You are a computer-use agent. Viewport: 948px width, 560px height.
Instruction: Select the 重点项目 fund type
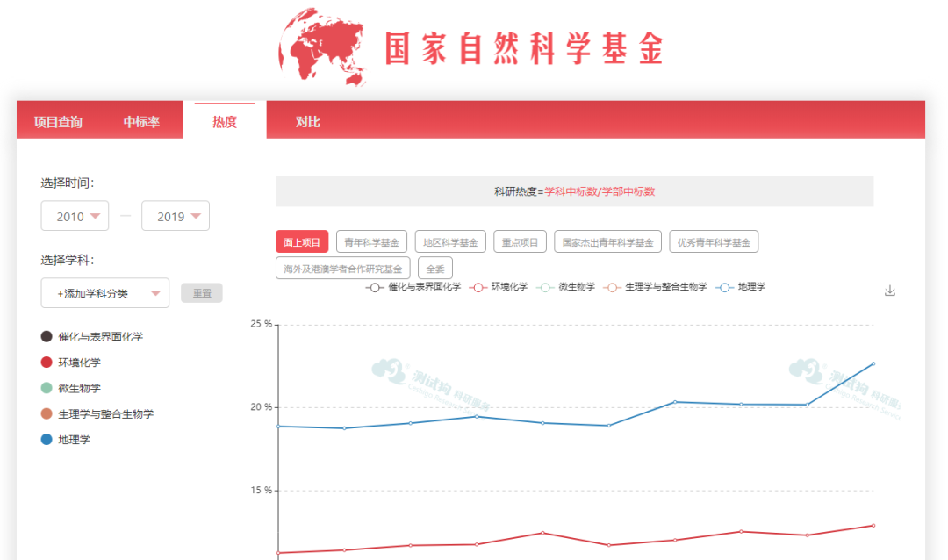(x=520, y=242)
